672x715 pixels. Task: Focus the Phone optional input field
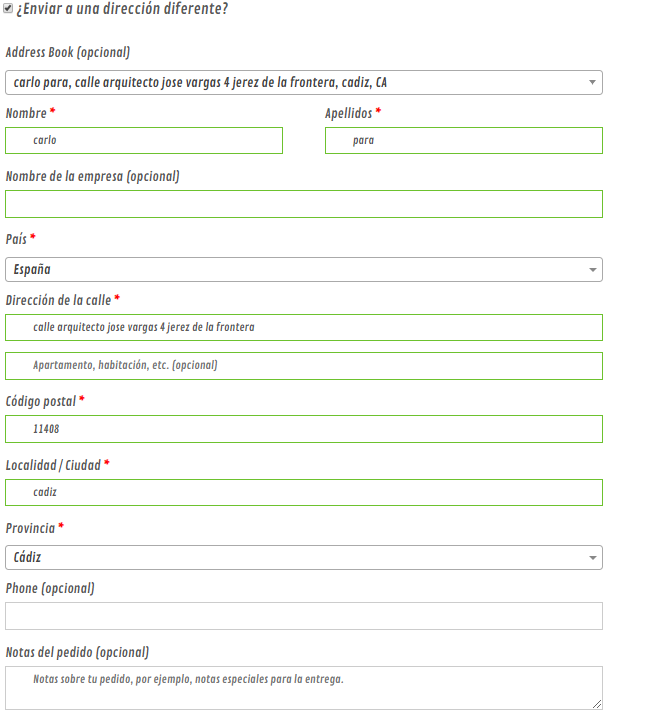(x=304, y=616)
